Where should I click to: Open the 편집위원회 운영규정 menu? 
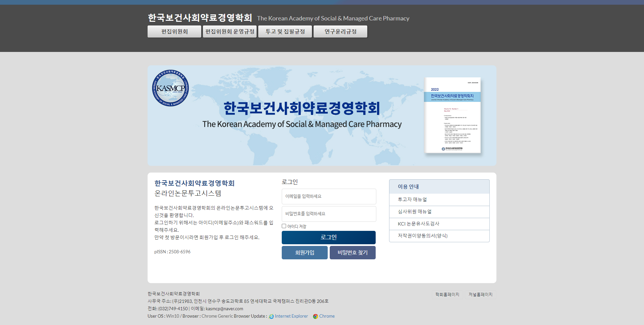[x=230, y=31]
